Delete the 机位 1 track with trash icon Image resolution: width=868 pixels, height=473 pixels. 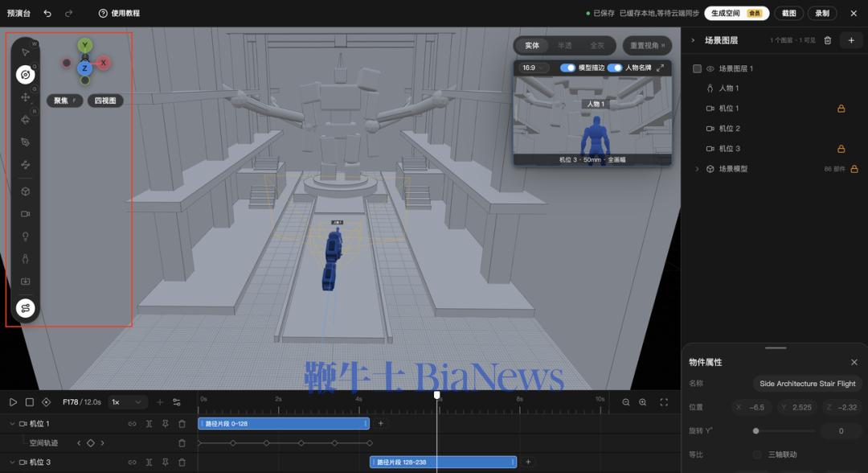182,424
